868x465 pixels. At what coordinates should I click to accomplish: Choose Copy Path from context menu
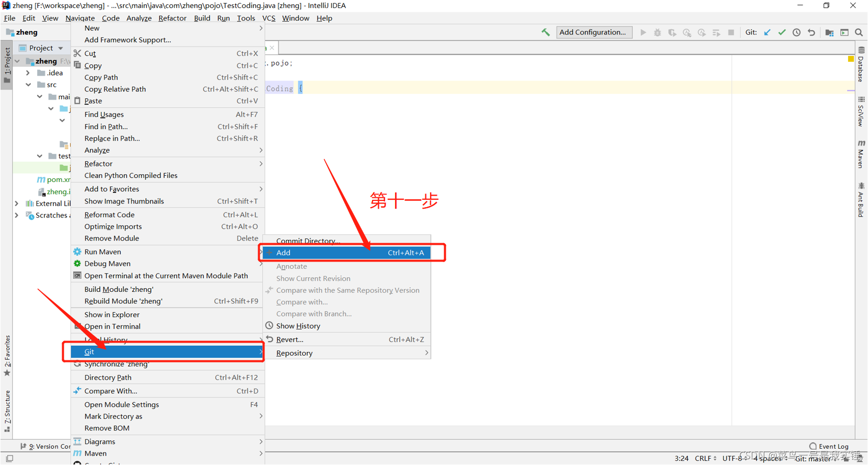coord(168,77)
